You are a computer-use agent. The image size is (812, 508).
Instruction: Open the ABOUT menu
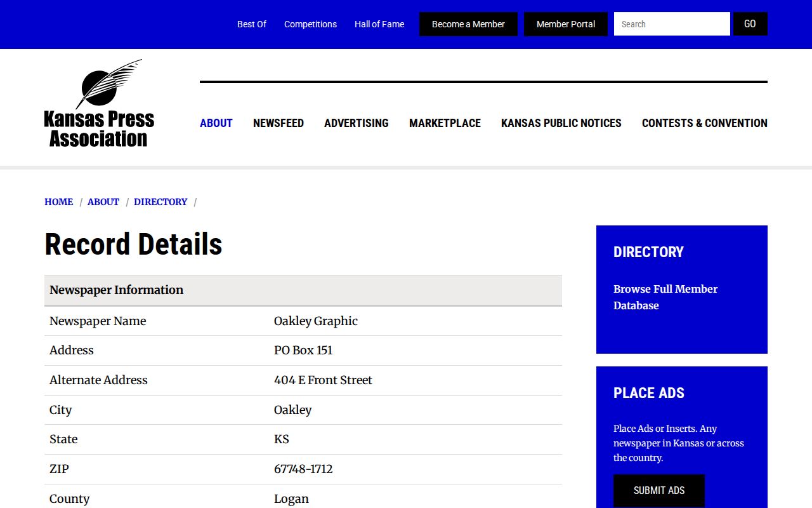click(x=216, y=123)
